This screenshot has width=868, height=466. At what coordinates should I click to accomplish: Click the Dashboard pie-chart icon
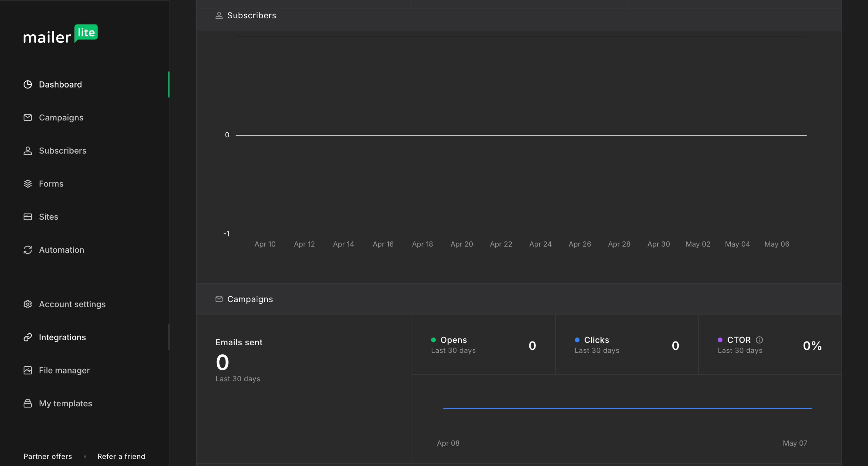(28, 84)
